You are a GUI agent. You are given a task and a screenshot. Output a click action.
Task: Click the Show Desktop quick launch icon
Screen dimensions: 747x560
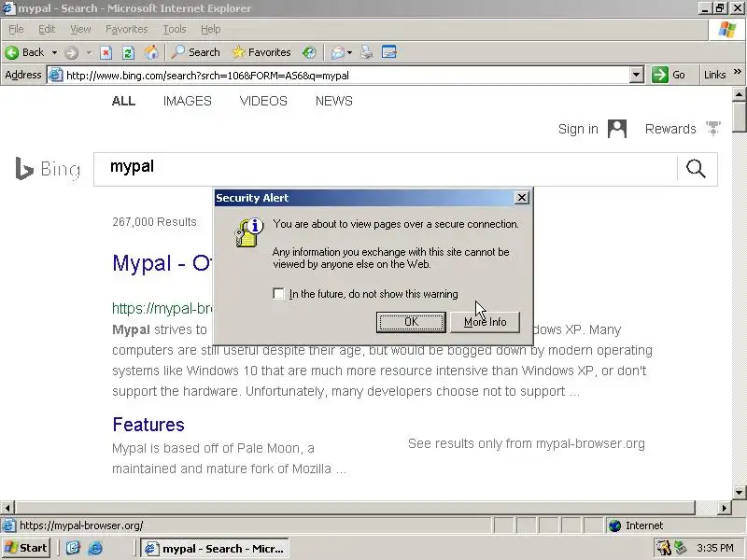(73, 548)
